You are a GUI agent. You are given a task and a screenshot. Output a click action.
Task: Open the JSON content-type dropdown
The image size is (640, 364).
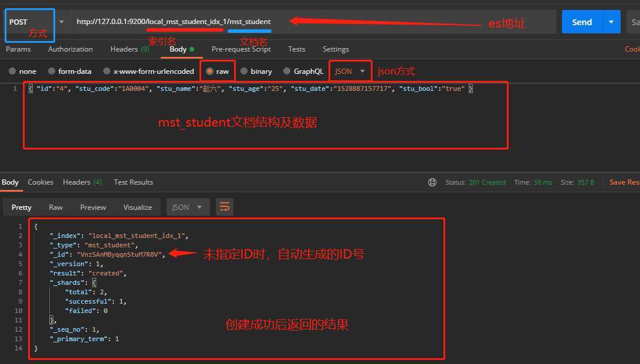tap(350, 70)
